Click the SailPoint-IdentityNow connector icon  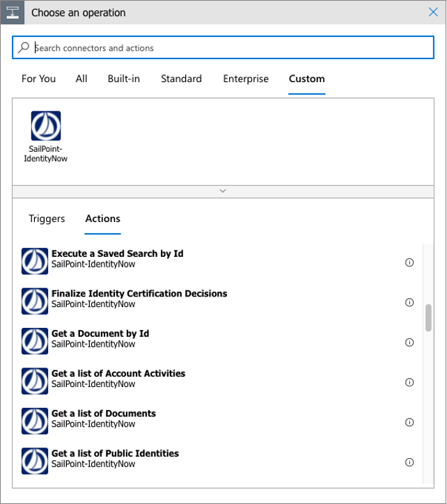click(46, 126)
